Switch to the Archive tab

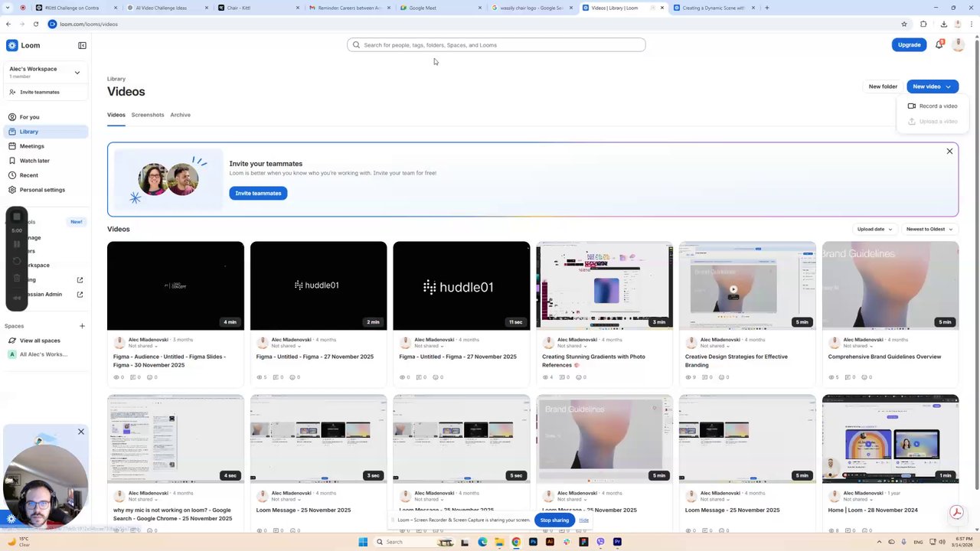coord(180,115)
